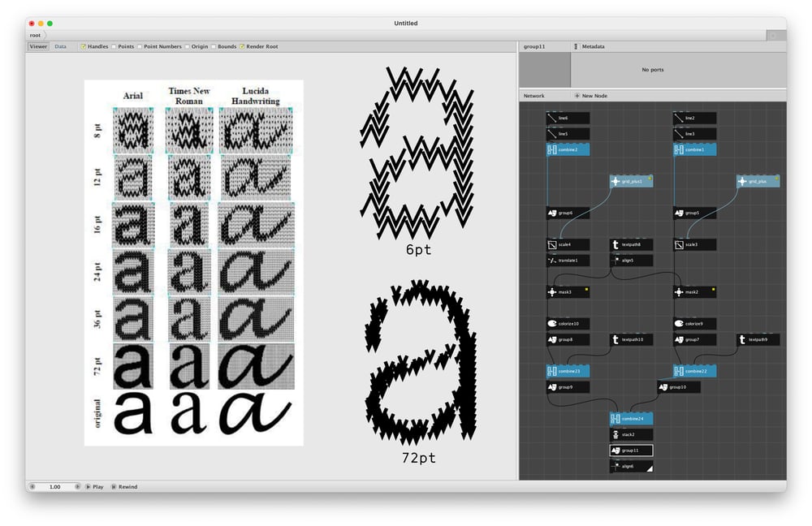Image resolution: width=812 pixels, height=526 pixels.
Task: Select the group10 node
Action: coord(679,386)
